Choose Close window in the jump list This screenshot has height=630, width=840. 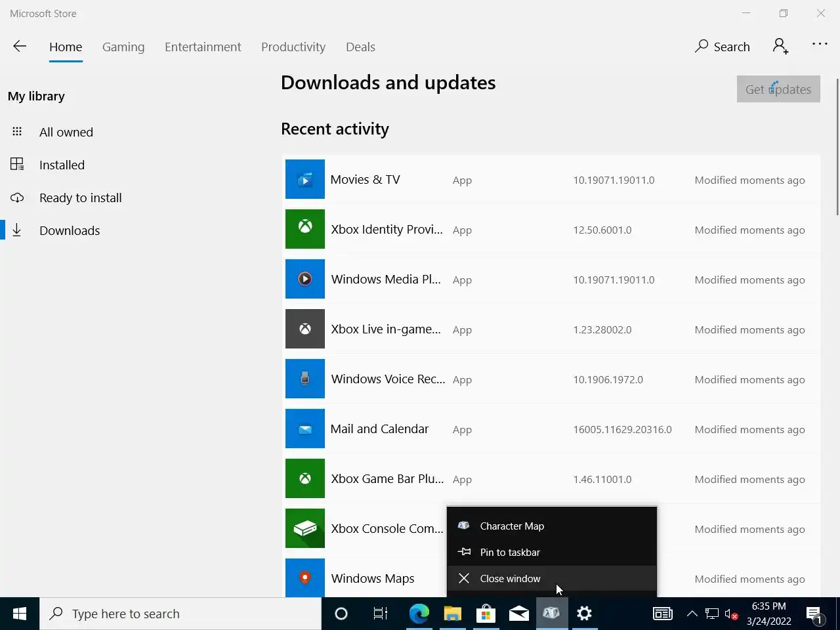pyautogui.click(x=552, y=578)
